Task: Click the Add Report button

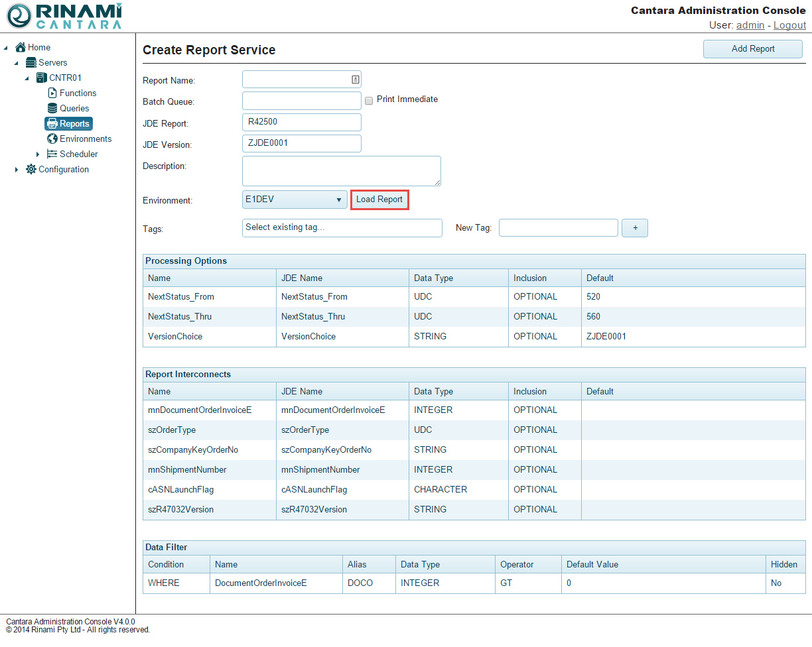Action: point(752,48)
